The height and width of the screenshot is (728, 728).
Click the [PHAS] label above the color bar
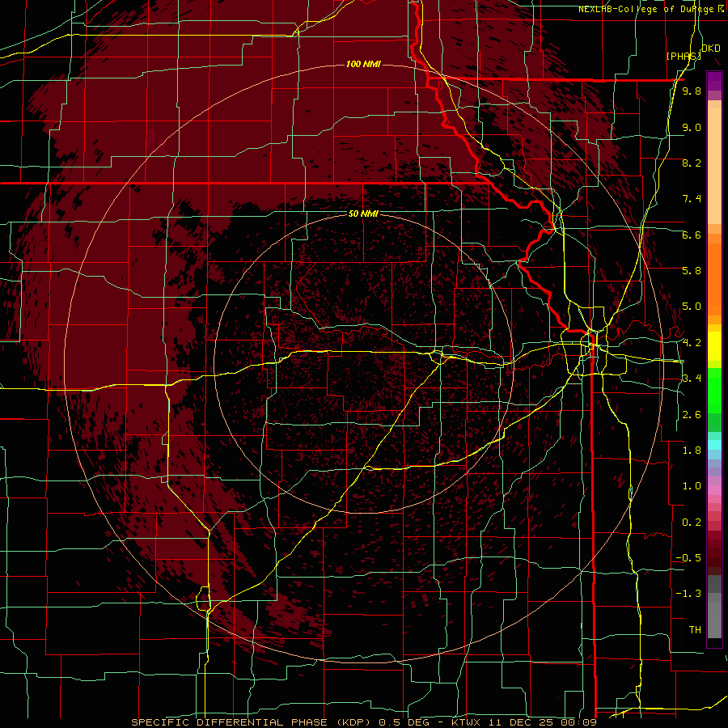click(684, 56)
